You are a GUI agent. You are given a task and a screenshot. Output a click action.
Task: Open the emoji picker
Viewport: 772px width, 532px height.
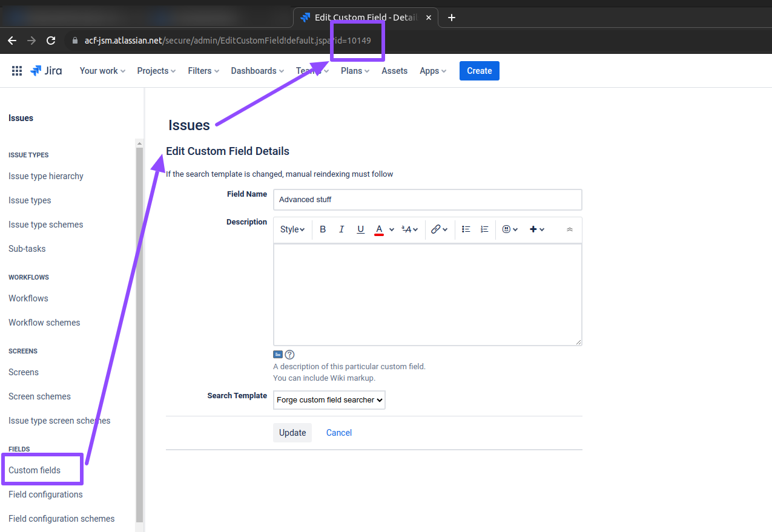pyautogui.click(x=507, y=229)
